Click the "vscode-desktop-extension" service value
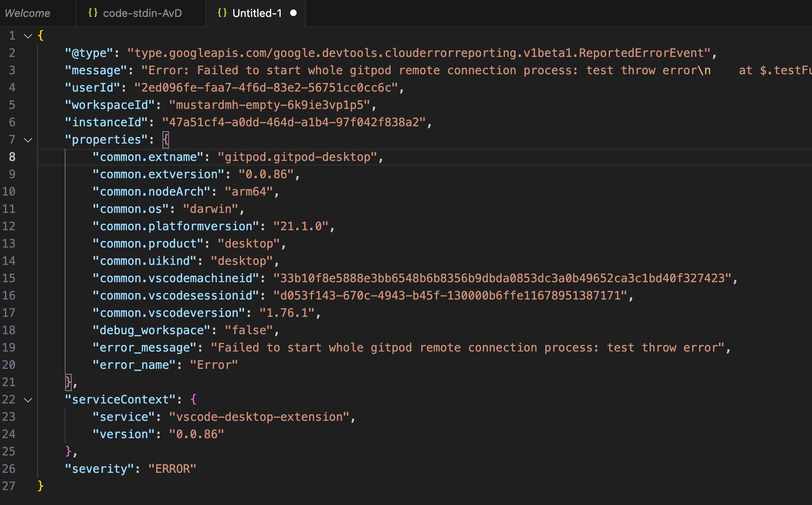Screen dimensions: 812x505 click(x=259, y=417)
